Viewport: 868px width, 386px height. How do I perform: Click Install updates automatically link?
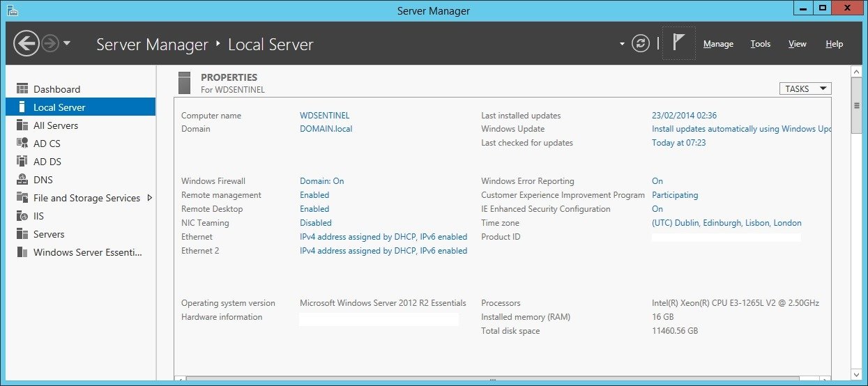[x=742, y=129]
